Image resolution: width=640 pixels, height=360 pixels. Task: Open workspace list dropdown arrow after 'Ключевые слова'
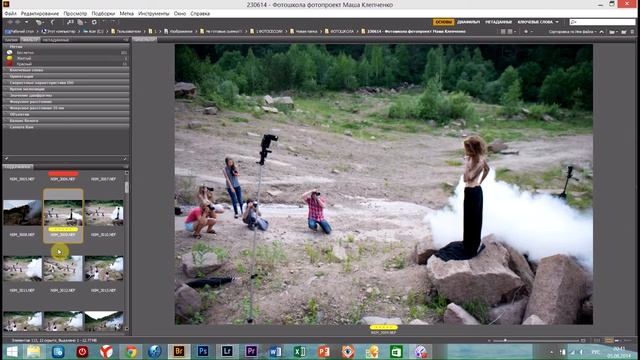pyautogui.click(x=557, y=22)
